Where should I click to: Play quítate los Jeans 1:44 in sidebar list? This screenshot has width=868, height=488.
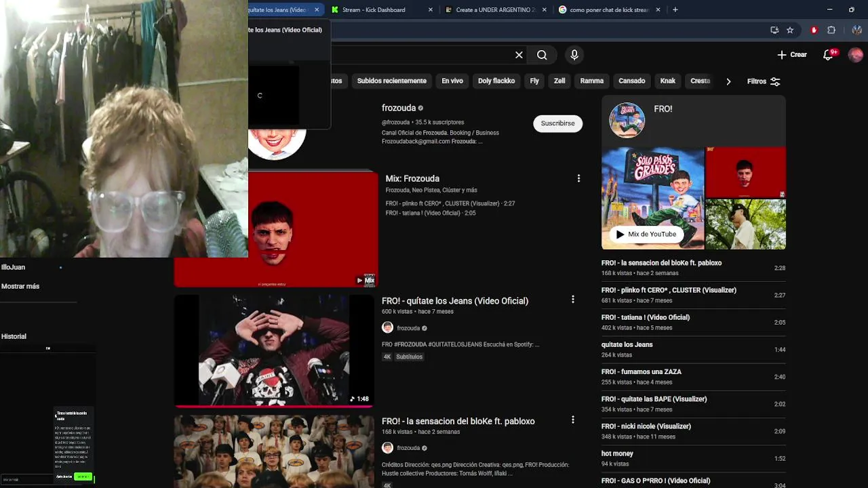[x=693, y=349]
